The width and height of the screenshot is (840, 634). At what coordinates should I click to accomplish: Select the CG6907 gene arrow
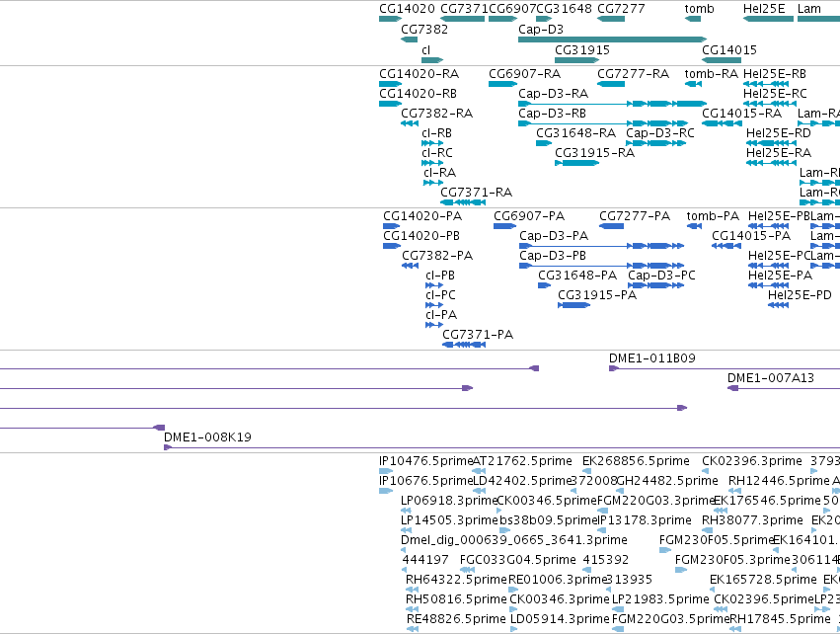[x=502, y=19]
